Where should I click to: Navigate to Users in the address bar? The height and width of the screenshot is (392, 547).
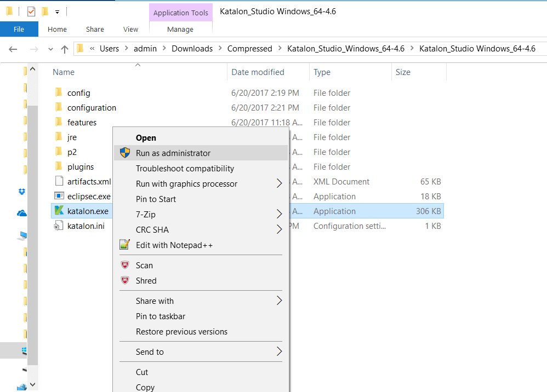click(x=109, y=48)
